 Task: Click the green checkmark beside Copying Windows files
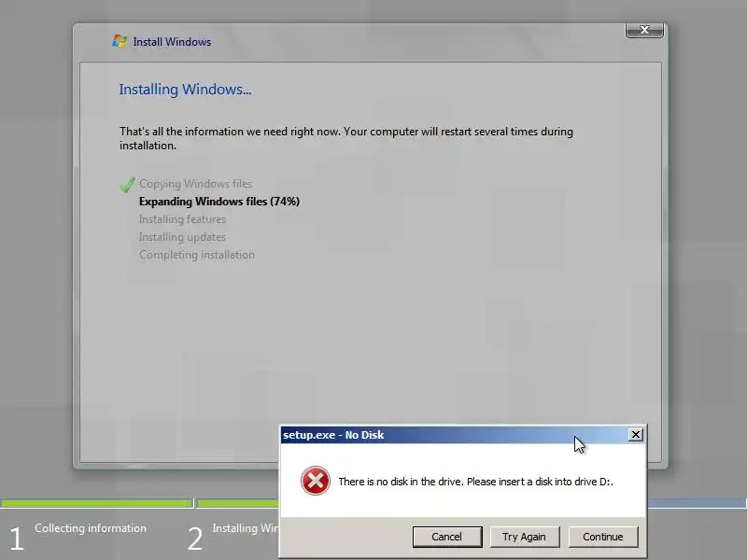(127, 184)
